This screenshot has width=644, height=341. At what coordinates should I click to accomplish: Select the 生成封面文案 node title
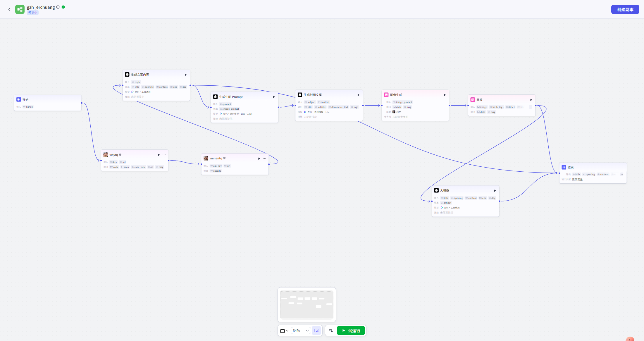click(x=313, y=95)
